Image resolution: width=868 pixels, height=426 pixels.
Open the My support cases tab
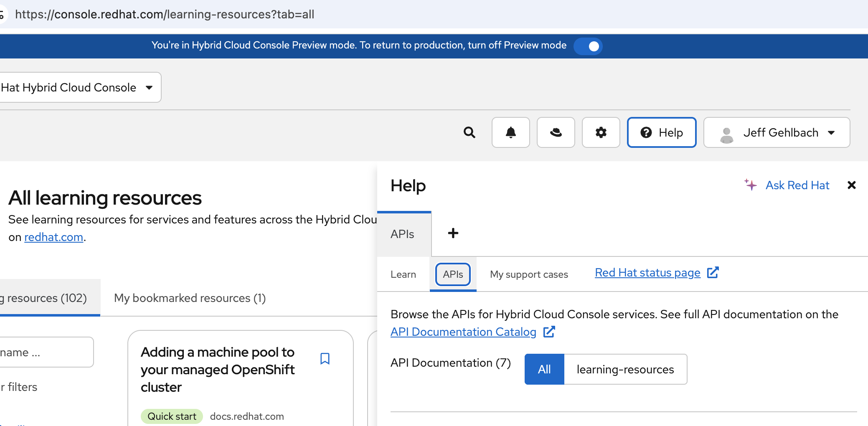pos(529,274)
